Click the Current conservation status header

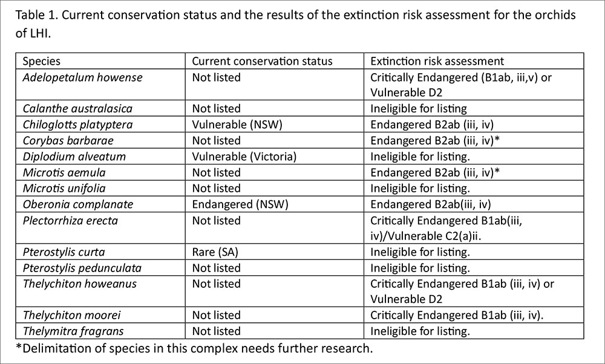(x=263, y=61)
